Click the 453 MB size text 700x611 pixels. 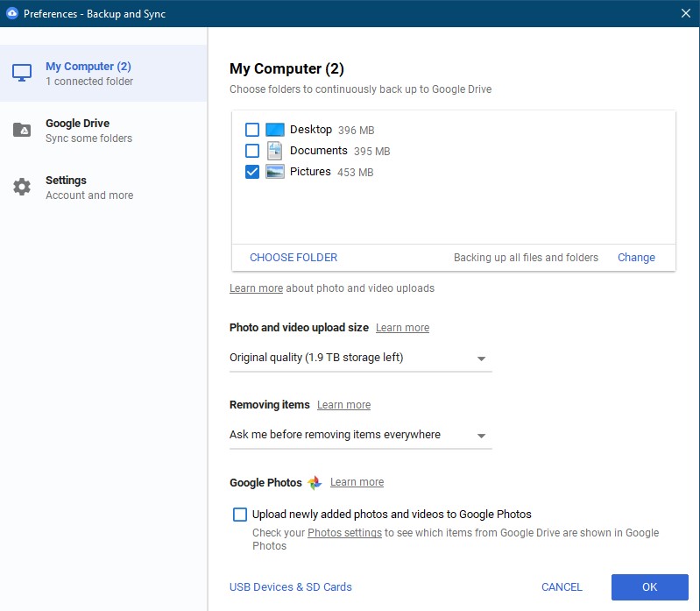coord(355,173)
